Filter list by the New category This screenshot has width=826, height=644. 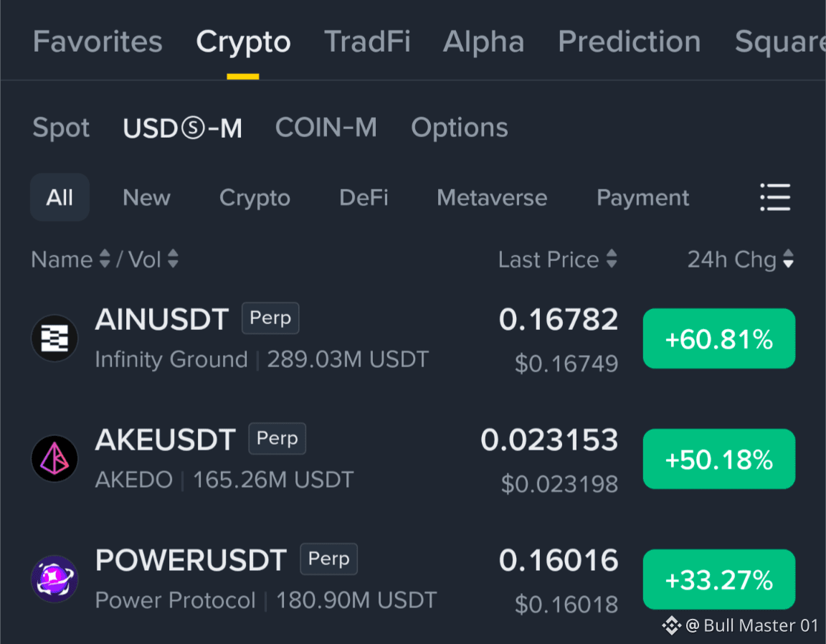(x=146, y=198)
